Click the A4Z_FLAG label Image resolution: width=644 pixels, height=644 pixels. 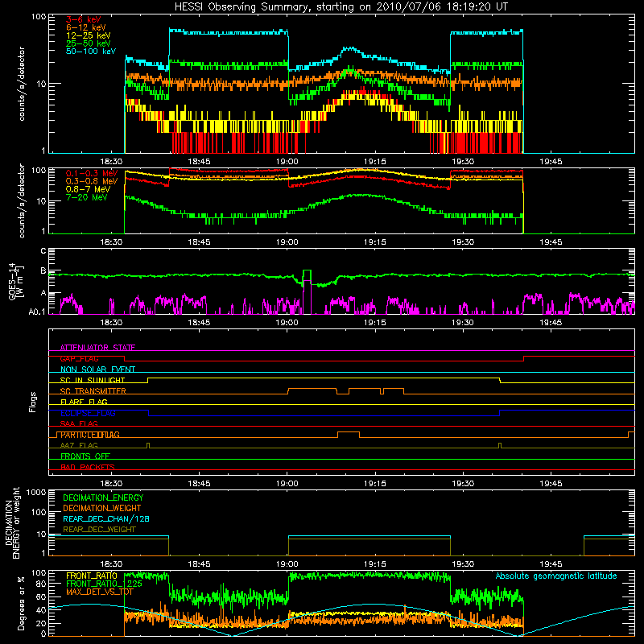pos(79,445)
